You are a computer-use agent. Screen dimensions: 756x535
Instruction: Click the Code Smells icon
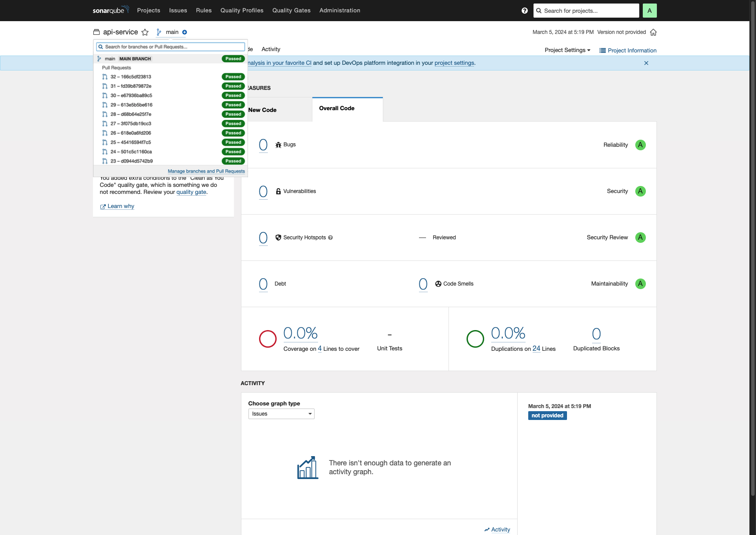(x=438, y=283)
